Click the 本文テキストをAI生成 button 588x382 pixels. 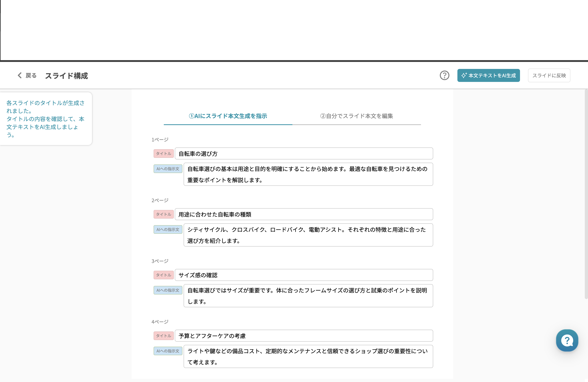488,75
